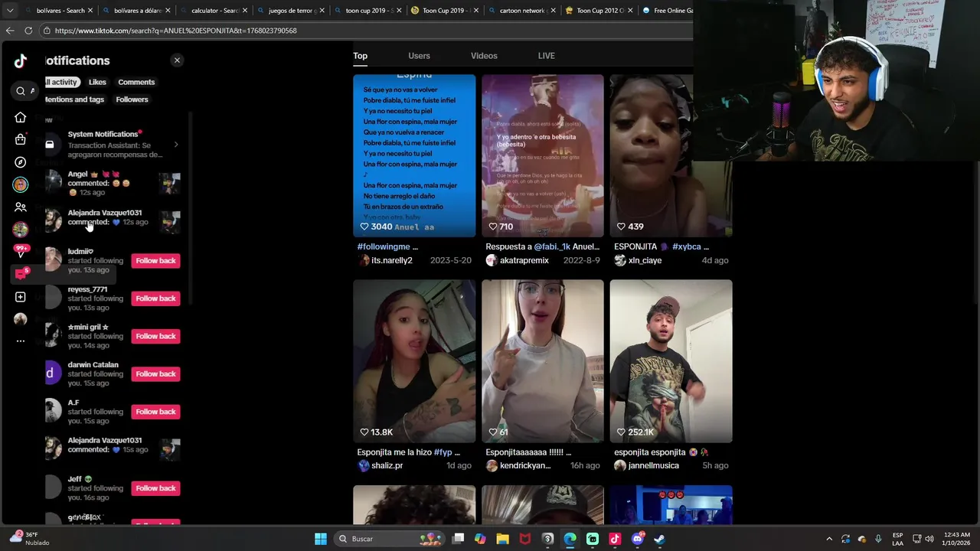
Task: Click the tiktok.com address bar
Action: (x=367, y=31)
